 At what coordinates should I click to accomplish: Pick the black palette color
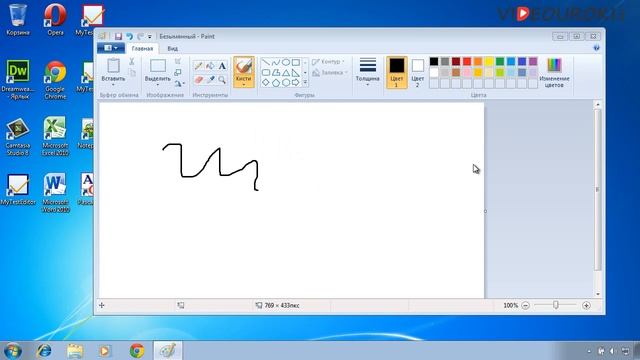[434, 62]
